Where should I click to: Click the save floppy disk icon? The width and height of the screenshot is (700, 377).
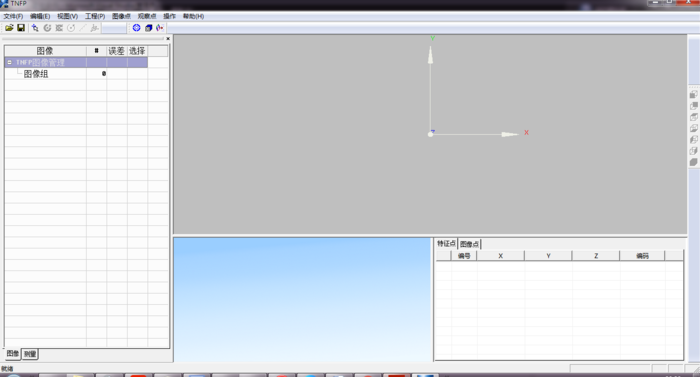[21, 28]
